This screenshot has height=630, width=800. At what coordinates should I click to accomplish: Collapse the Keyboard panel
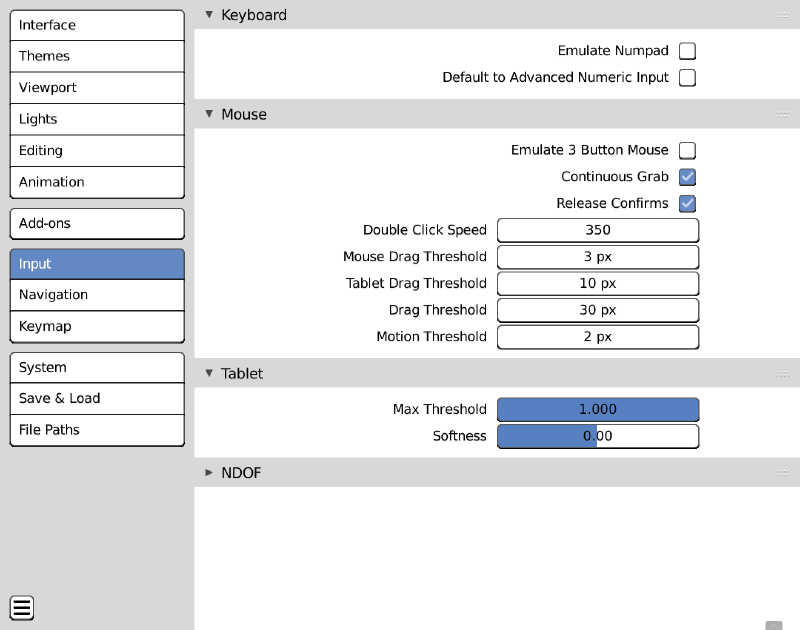(x=209, y=15)
